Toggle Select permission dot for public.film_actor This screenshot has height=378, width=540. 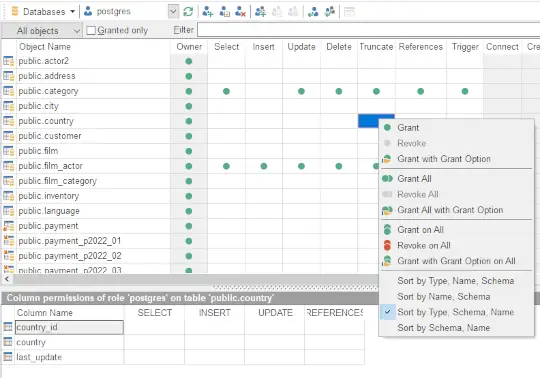226,166
